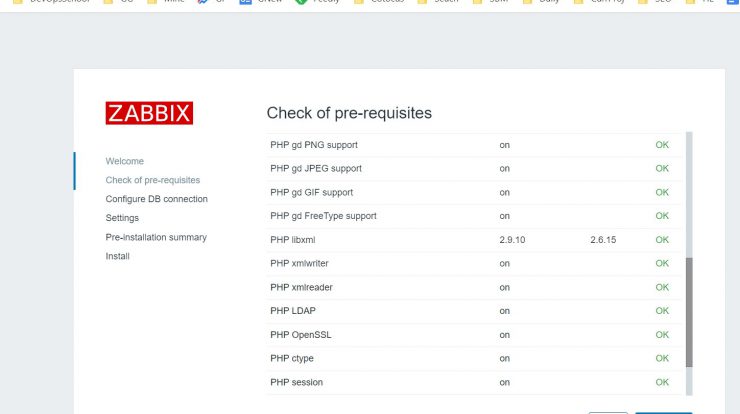Click the 'on' value for PHP LDAP
The height and width of the screenshot is (414, 740).
505,312
